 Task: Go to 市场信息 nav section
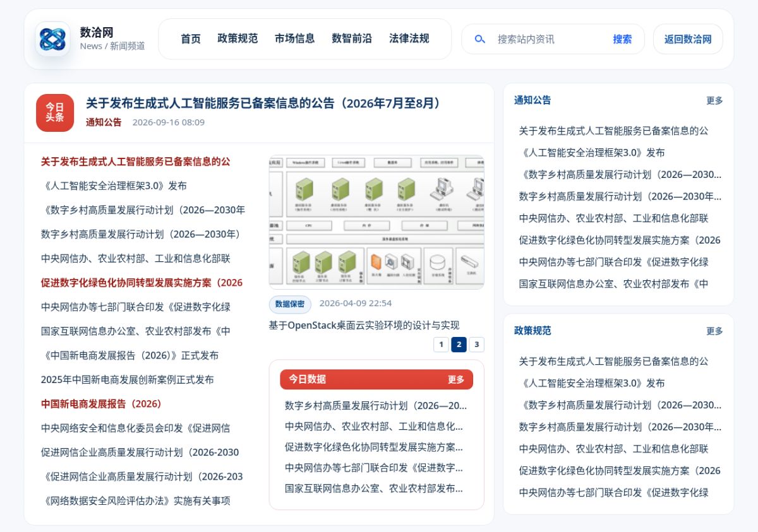[x=294, y=38]
